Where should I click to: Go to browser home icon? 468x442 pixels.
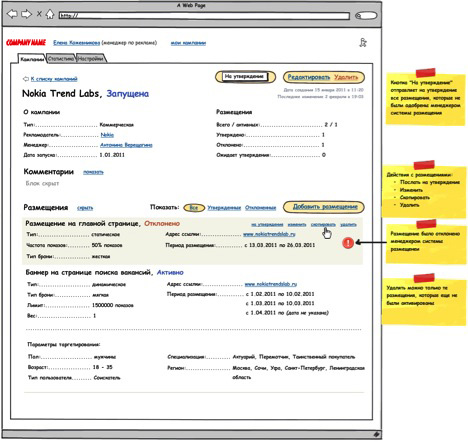(x=50, y=14)
